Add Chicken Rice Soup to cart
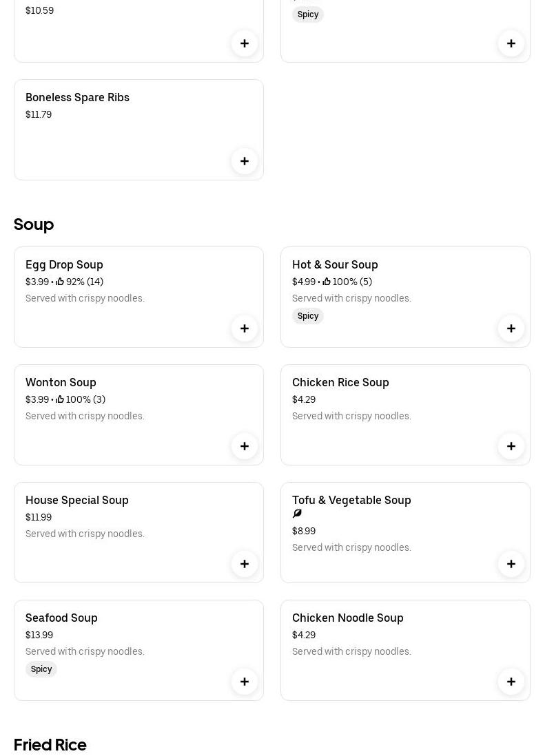 pos(511,446)
